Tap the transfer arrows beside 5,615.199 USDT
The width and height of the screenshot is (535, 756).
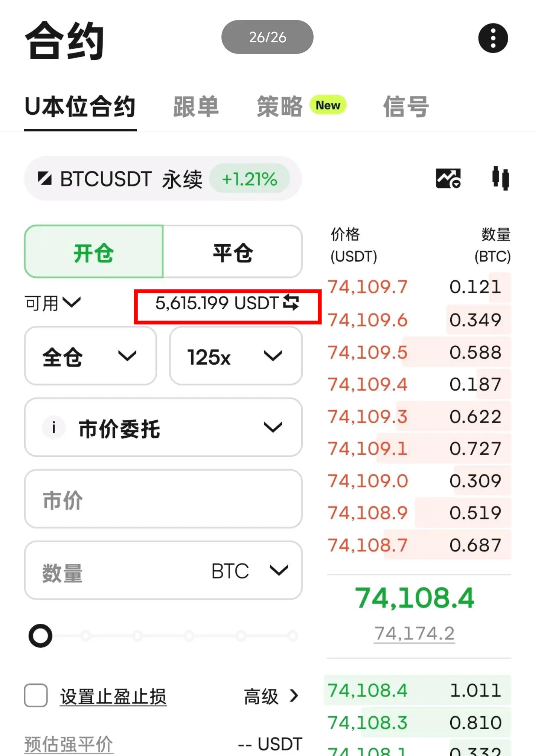click(x=291, y=302)
